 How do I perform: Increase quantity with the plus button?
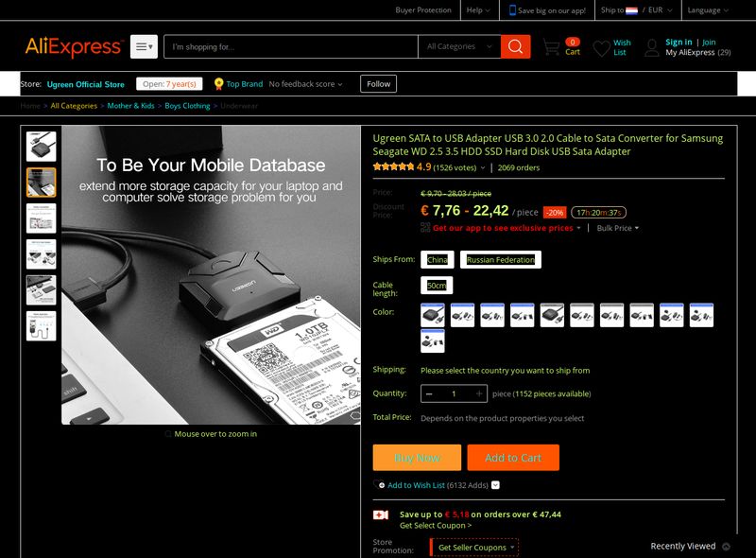[479, 393]
